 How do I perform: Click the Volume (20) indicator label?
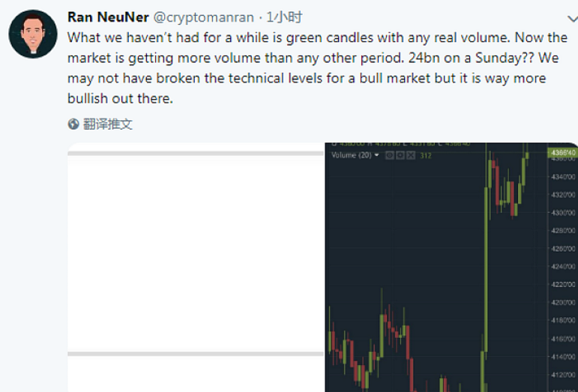351,155
